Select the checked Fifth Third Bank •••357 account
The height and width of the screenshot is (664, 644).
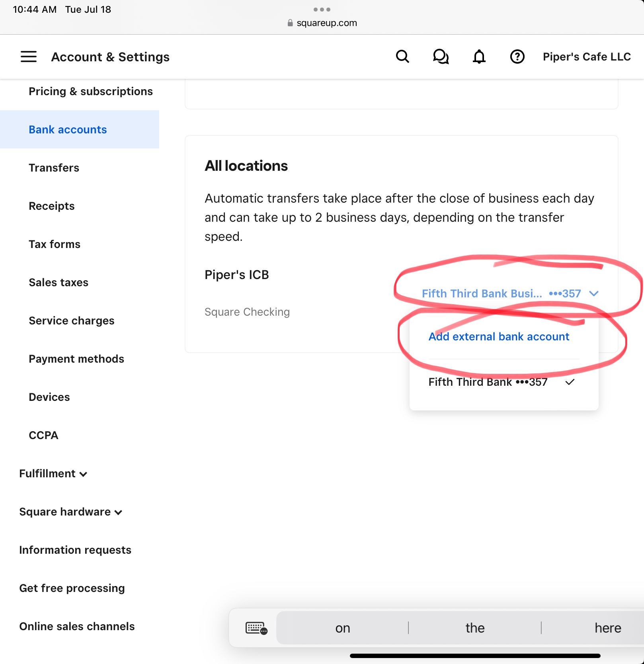coord(487,382)
